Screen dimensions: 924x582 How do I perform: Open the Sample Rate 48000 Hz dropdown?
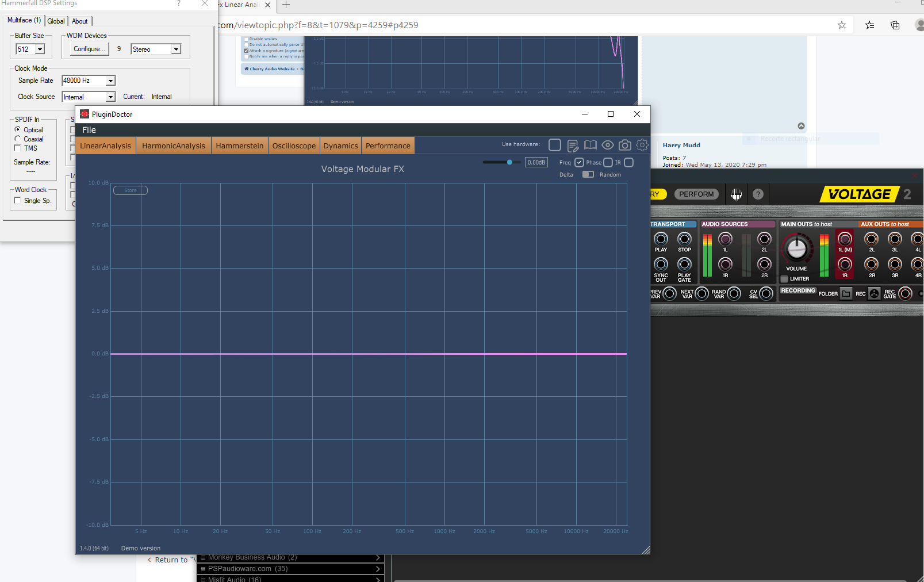(x=110, y=81)
